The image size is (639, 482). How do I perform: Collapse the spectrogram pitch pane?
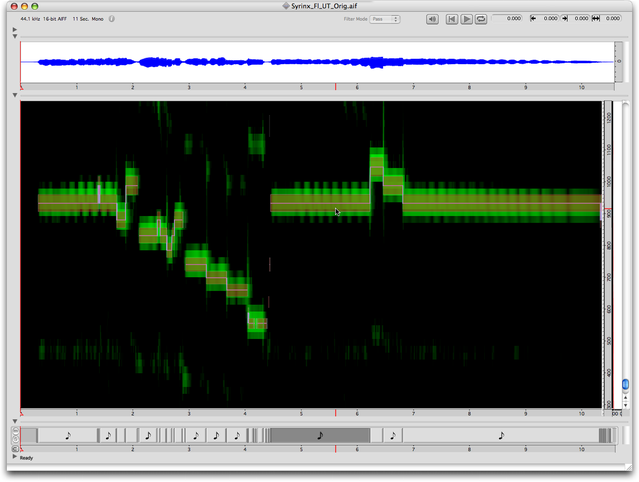pyautogui.click(x=15, y=95)
